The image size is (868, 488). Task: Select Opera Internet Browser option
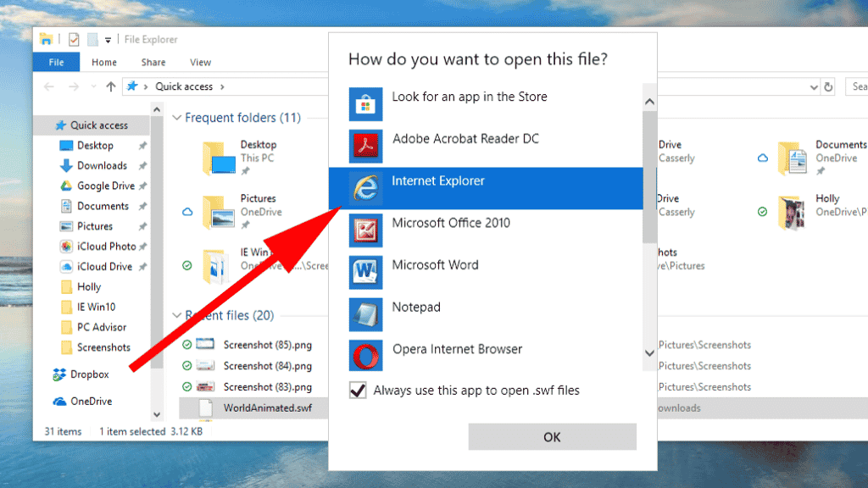(486, 355)
